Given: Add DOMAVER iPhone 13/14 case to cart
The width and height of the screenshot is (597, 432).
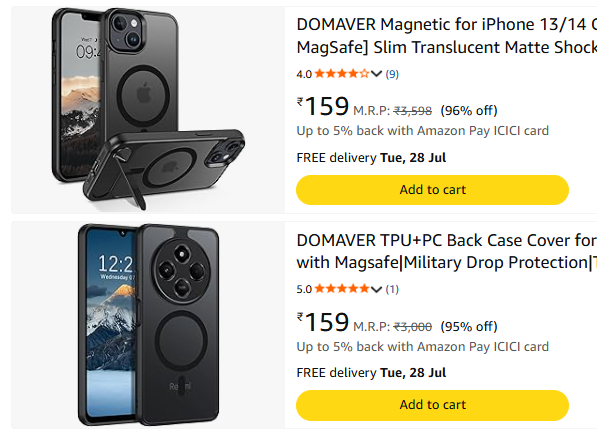Looking at the screenshot, I should (432, 190).
